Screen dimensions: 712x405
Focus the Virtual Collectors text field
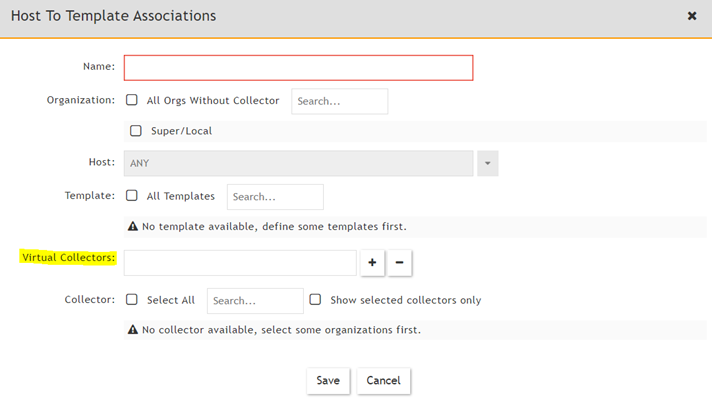click(x=240, y=262)
